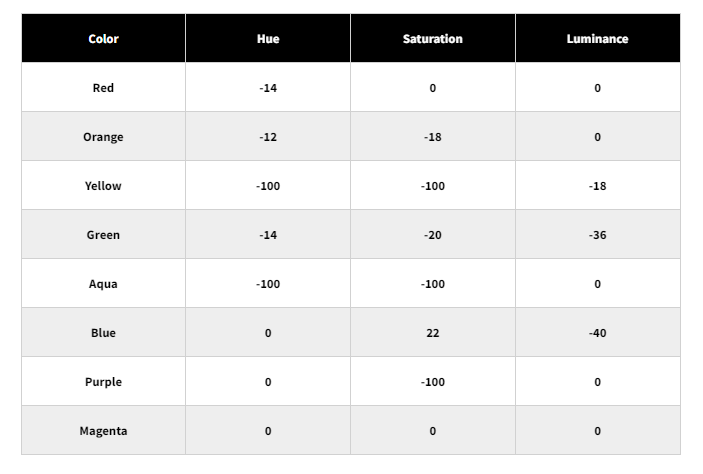Click Blue saturation value 22

433,333
